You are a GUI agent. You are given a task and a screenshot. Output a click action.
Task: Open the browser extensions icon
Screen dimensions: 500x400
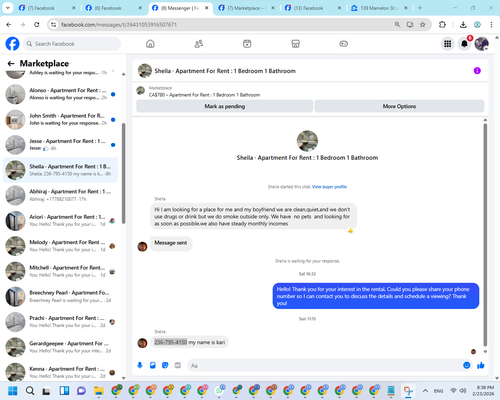pyautogui.click(x=442, y=24)
